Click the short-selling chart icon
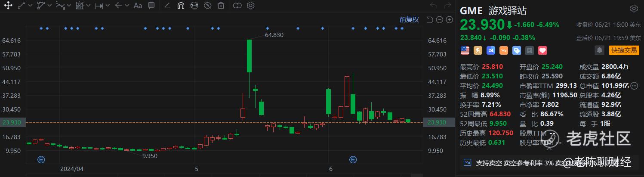This screenshot has width=644, height=177. pos(468,162)
